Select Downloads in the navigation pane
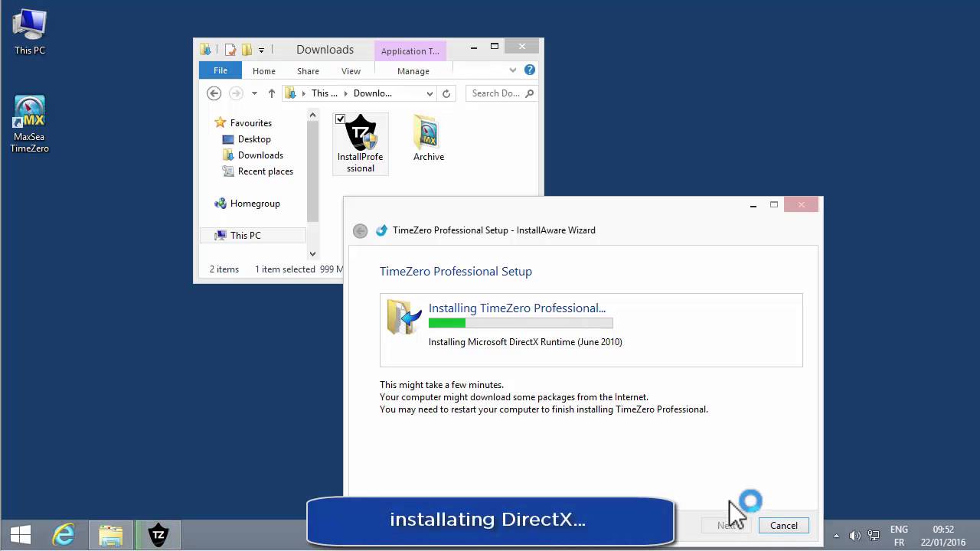 [260, 155]
